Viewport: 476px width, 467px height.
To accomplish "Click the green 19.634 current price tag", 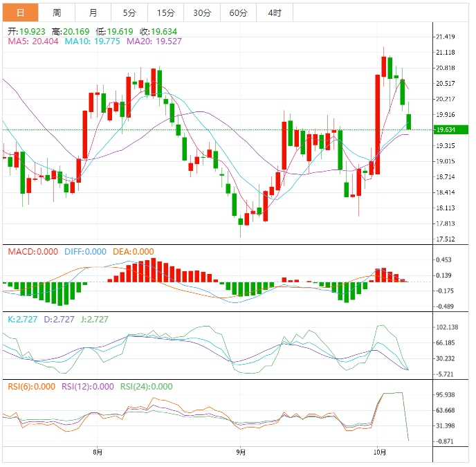I will pos(451,130).
